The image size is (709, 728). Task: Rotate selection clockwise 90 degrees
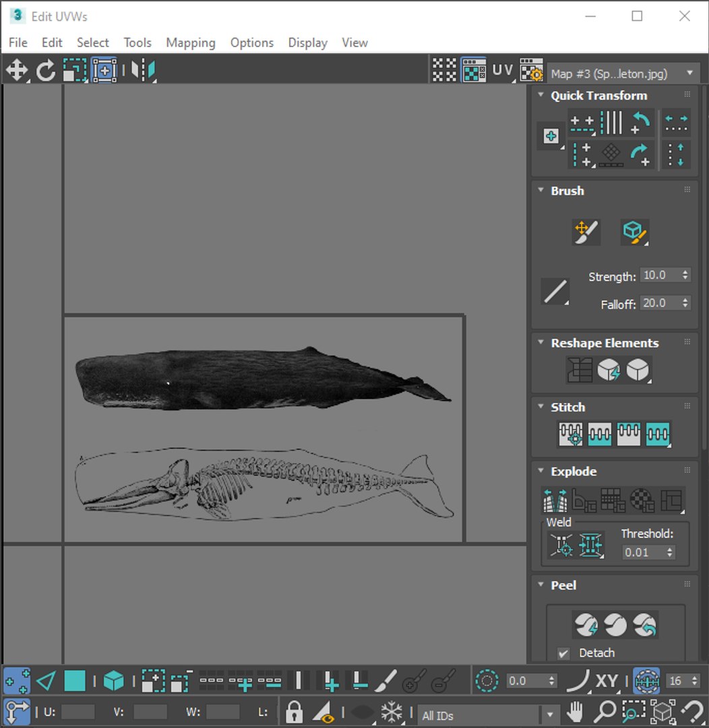640,154
